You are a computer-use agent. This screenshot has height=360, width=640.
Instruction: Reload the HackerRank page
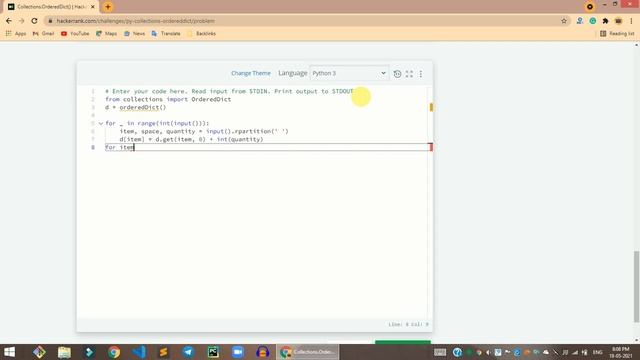(34, 21)
